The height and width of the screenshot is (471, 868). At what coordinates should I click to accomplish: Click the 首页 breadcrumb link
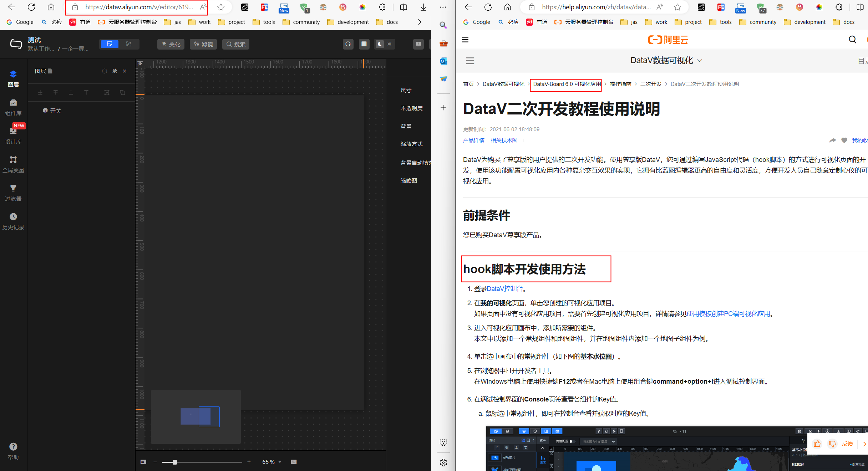pyautogui.click(x=468, y=84)
